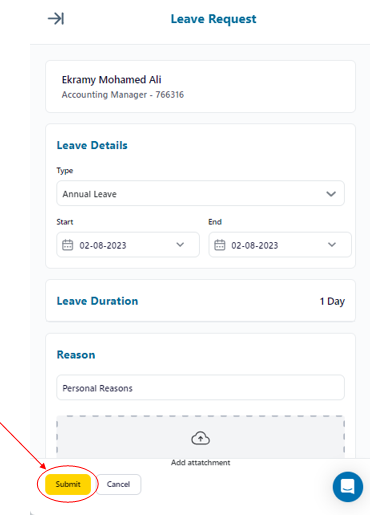Open the Start date dropdown chevron
The image size is (370, 516).
180,245
